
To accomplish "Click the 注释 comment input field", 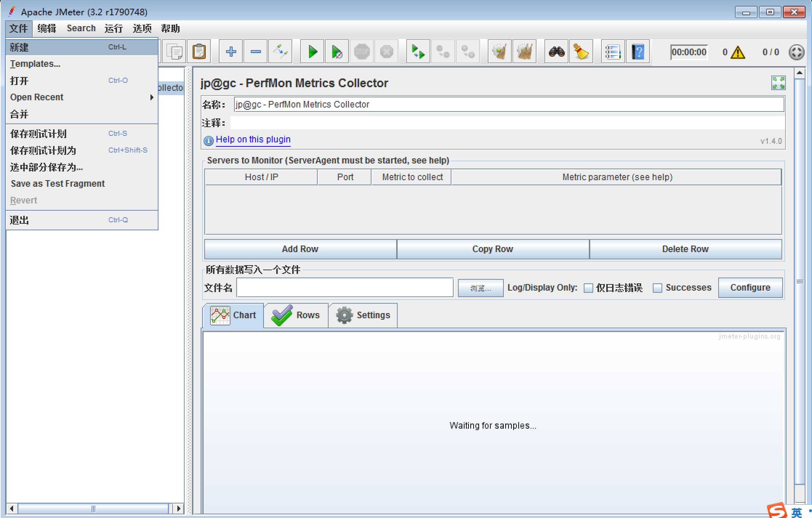I will (x=507, y=123).
